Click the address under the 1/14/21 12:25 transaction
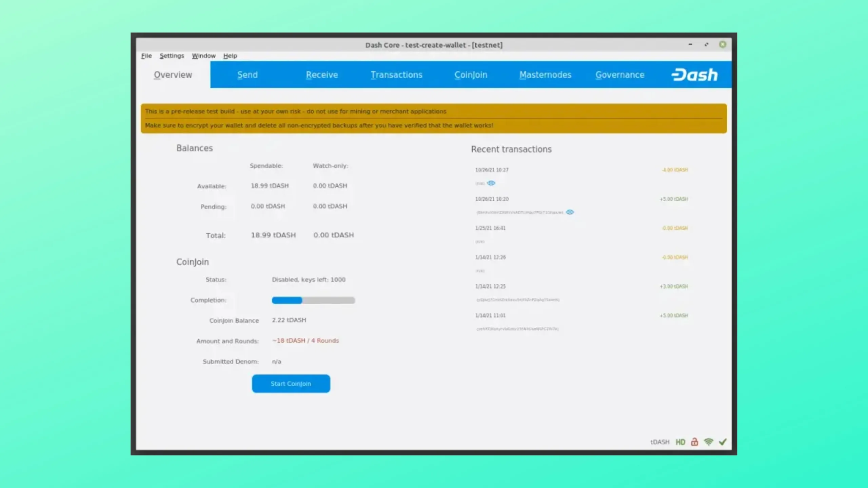Image resolution: width=868 pixels, height=488 pixels. coord(518,300)
